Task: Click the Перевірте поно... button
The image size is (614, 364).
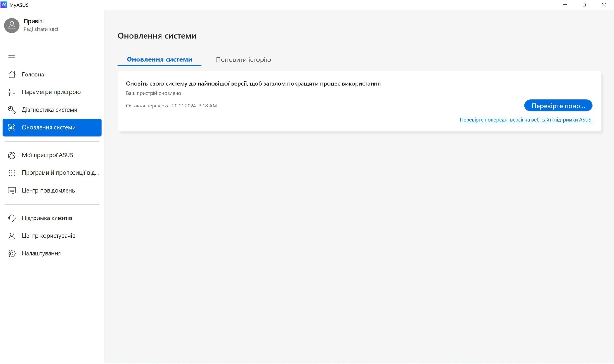Action: (558, 106)
